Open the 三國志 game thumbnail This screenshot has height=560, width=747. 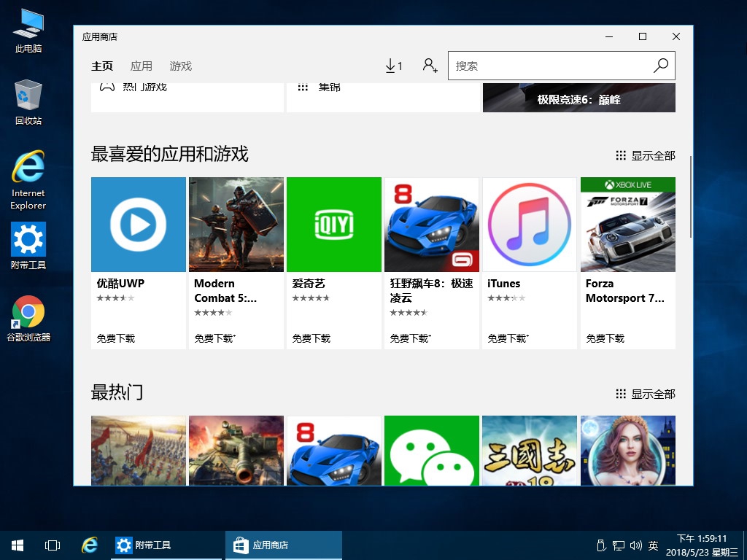pos(530,451)
